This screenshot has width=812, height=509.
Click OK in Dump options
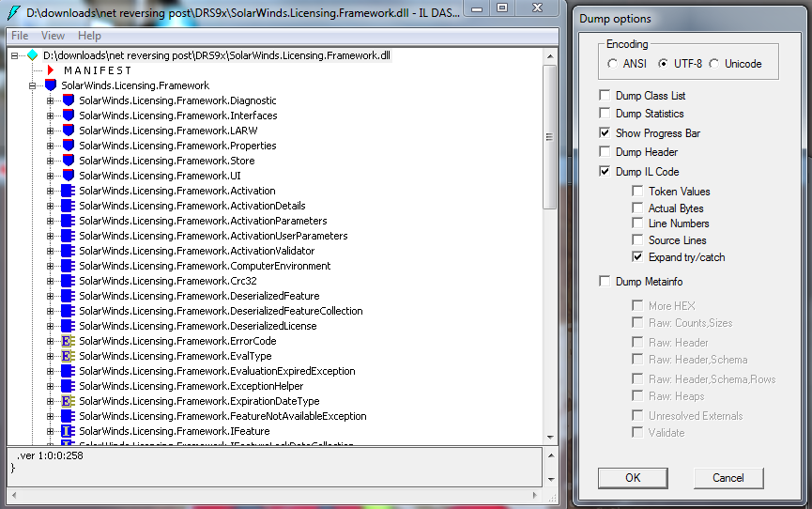click(633, 477)
